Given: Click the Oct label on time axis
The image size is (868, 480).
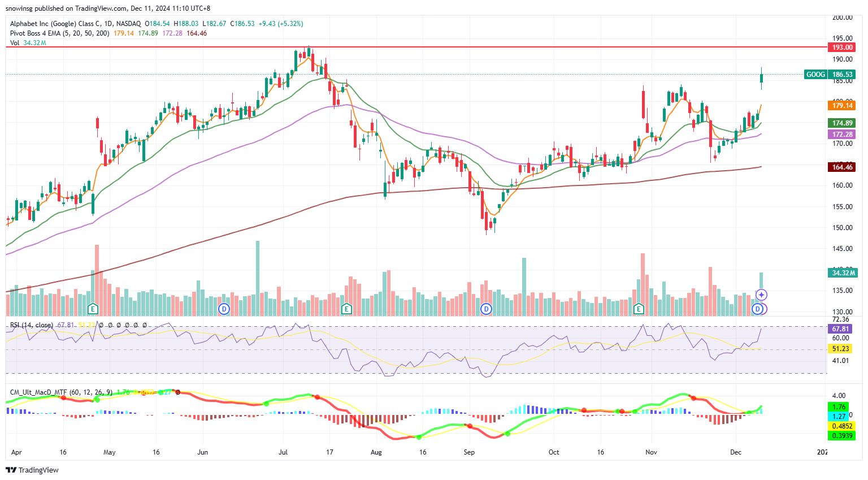Looking at the screenshot, I should (554, 452).
